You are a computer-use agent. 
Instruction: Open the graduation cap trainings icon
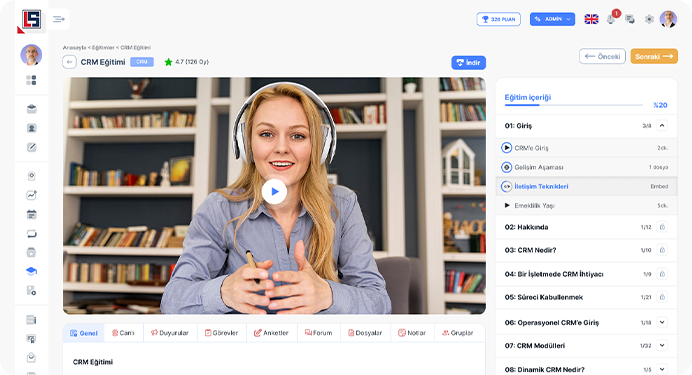tap(31, 271)
